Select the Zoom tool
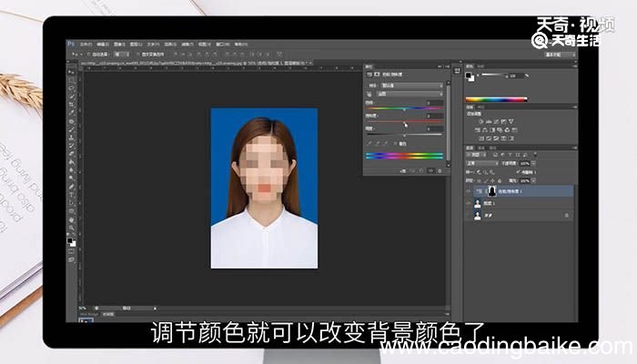 [x=72, y=227]
